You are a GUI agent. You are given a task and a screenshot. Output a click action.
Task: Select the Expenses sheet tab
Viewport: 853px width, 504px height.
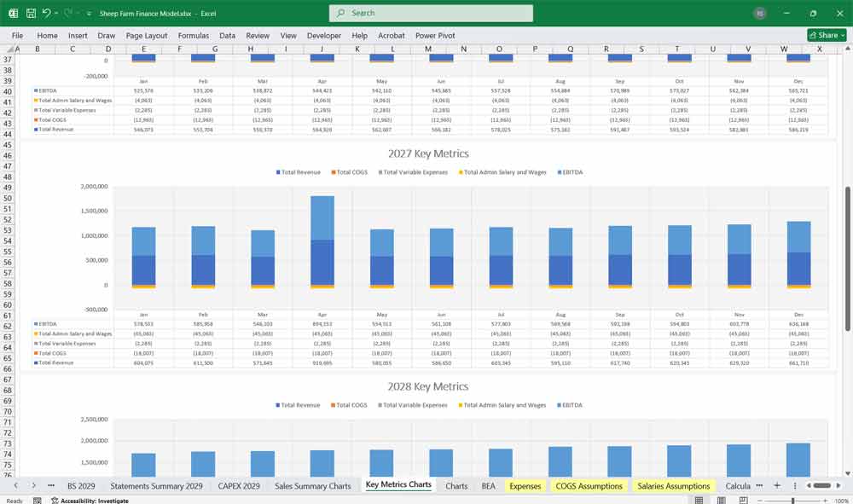(525, 485)
